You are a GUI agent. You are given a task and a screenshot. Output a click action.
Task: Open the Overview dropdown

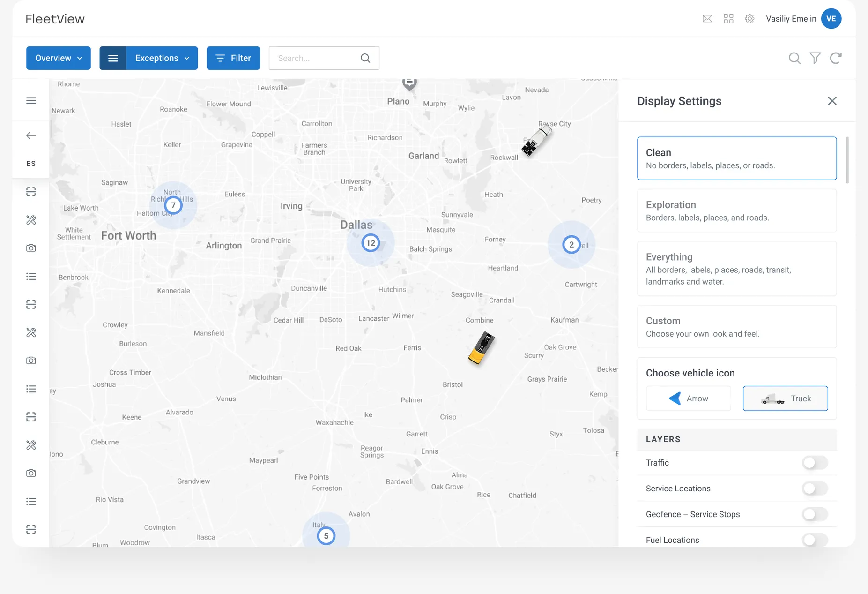click(x=59, y=58)
